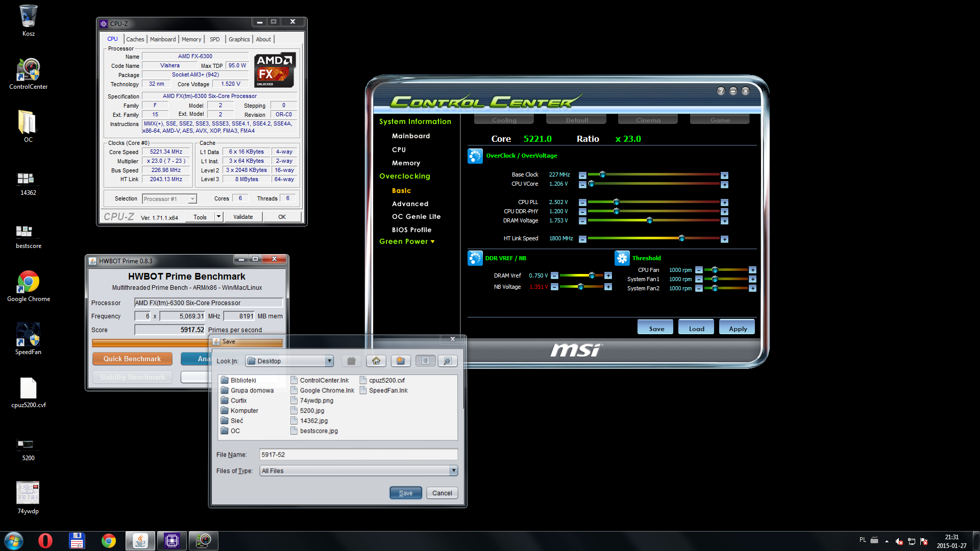
Task: Open Google Chrome desktop shortcut
Action: tap(28, 286)
